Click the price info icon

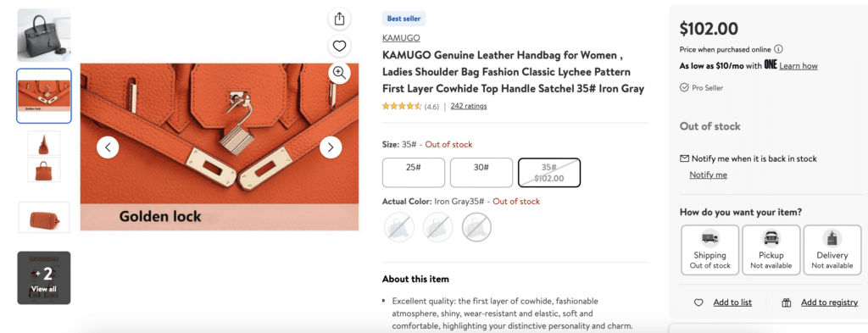778,49
